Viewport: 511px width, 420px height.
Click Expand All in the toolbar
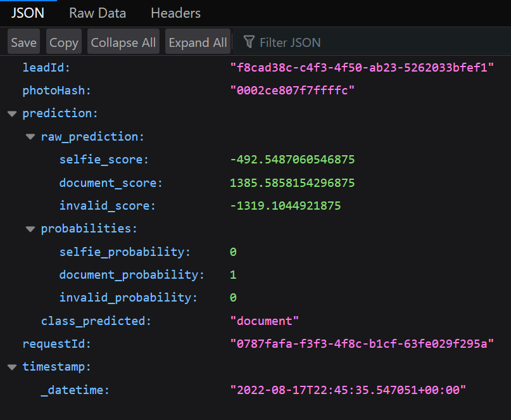point(198,42)
